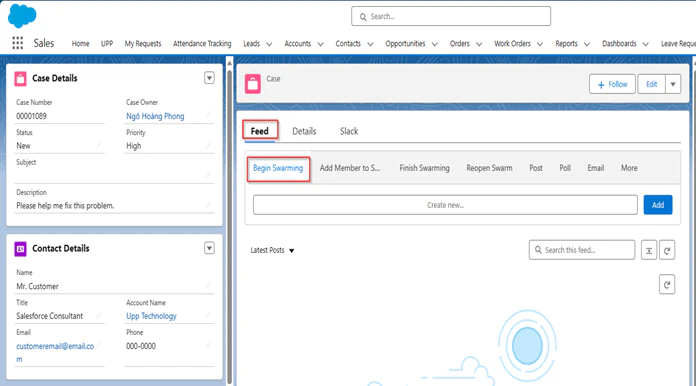Image resolution: width=696 pixels, height=386 pixels.
Task: Edit the Priority field pencil icon
Action: [x=208, y=145]
